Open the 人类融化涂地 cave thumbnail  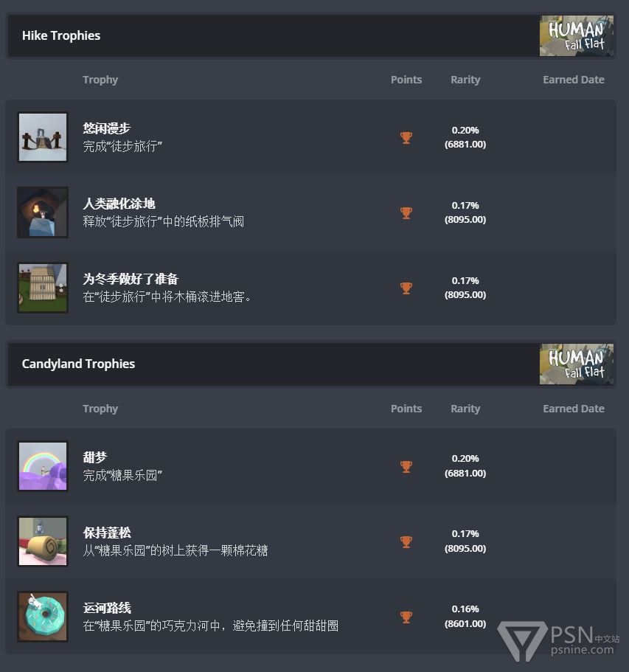43,212
